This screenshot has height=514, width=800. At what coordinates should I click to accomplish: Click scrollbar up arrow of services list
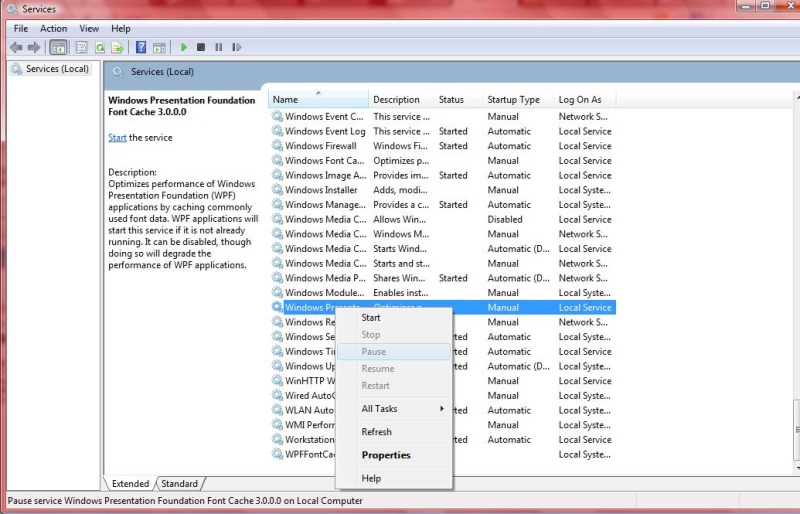pos(797,96)
